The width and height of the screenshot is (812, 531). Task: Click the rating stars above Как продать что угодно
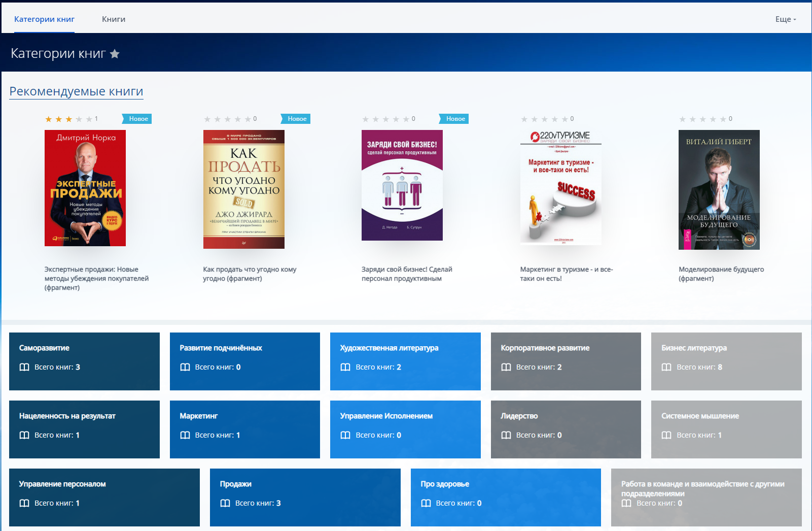click(227, 119)
